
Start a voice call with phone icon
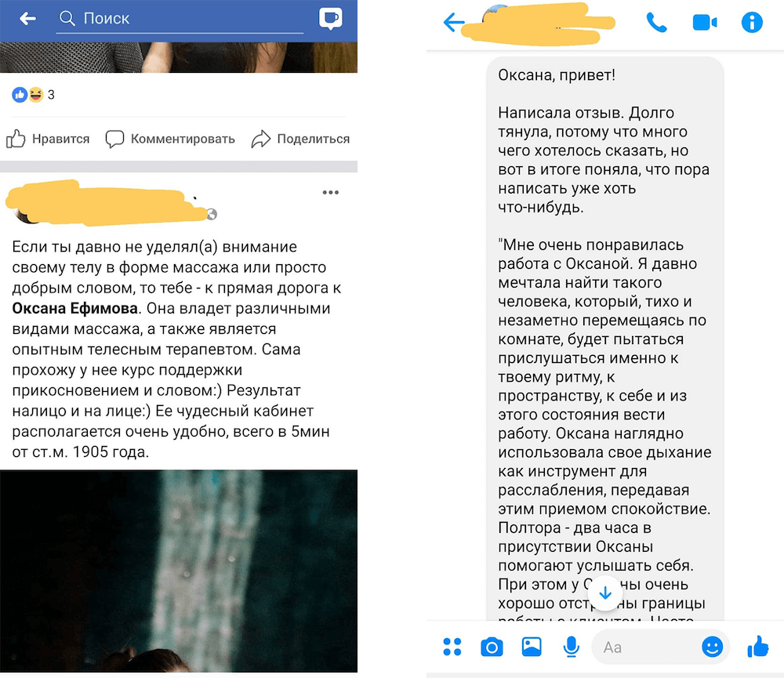click(656, 23)
